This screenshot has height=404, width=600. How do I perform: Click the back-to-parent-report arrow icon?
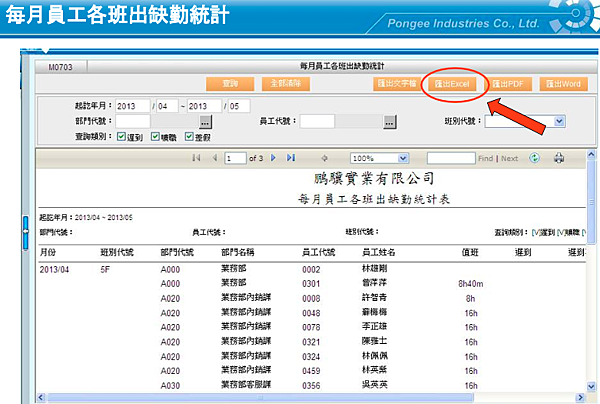324,158
